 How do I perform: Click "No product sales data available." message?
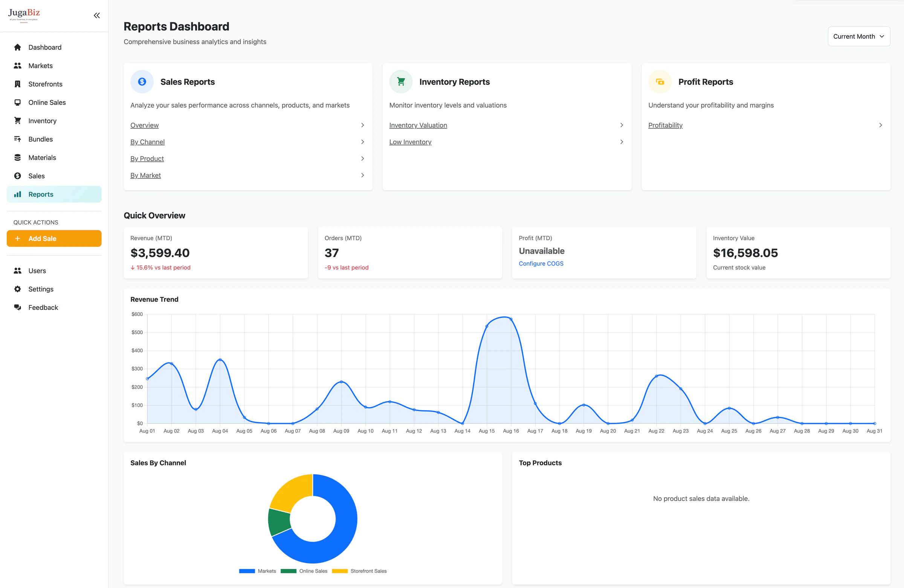pyautogui.click(x=701, y=499)
